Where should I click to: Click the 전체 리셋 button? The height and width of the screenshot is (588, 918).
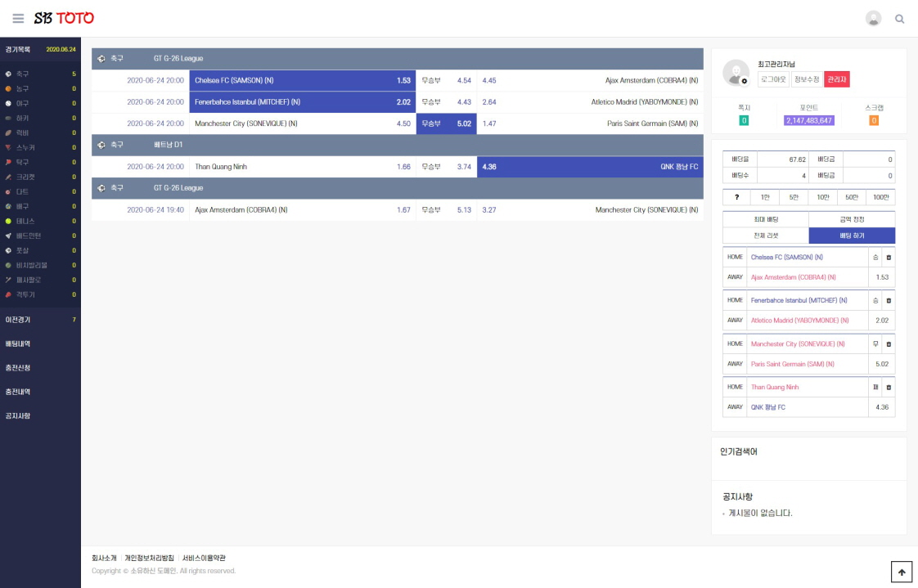tap(766, 236)
